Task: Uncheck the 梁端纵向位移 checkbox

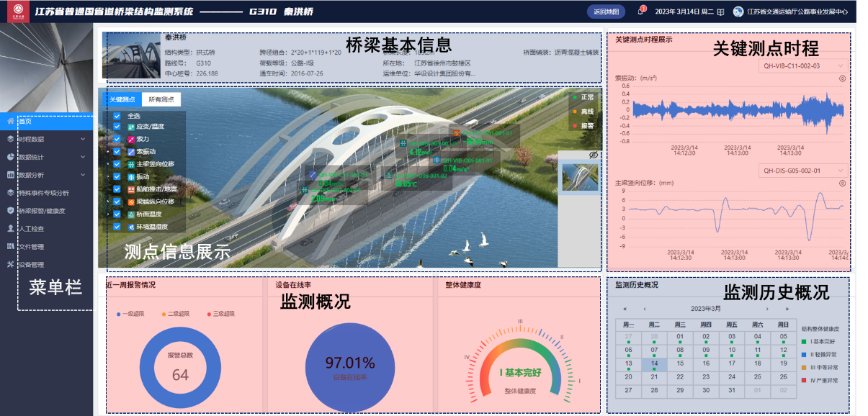Action: click(117, 202)
